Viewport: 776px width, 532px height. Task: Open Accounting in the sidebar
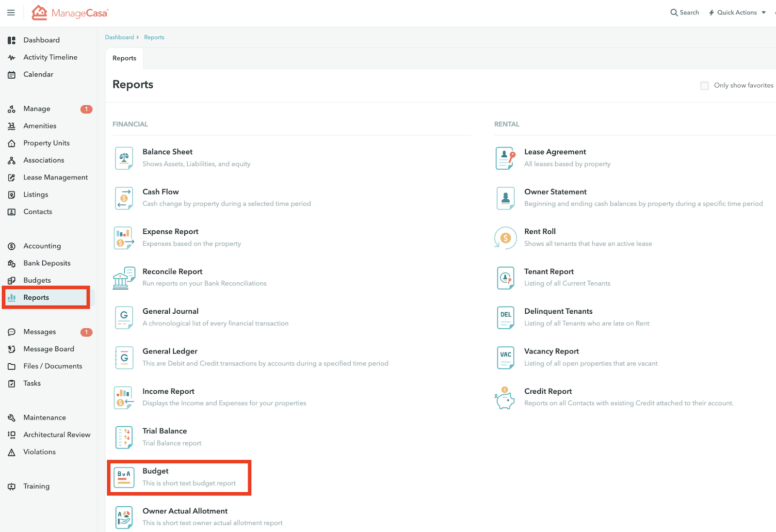pyautogui.click(x=42, y=246)
